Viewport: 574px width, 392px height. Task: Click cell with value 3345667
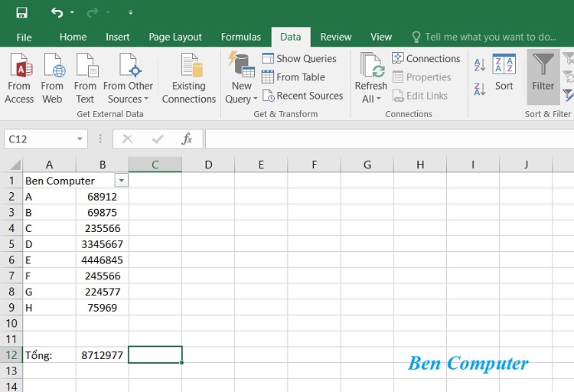click(103, 244)
